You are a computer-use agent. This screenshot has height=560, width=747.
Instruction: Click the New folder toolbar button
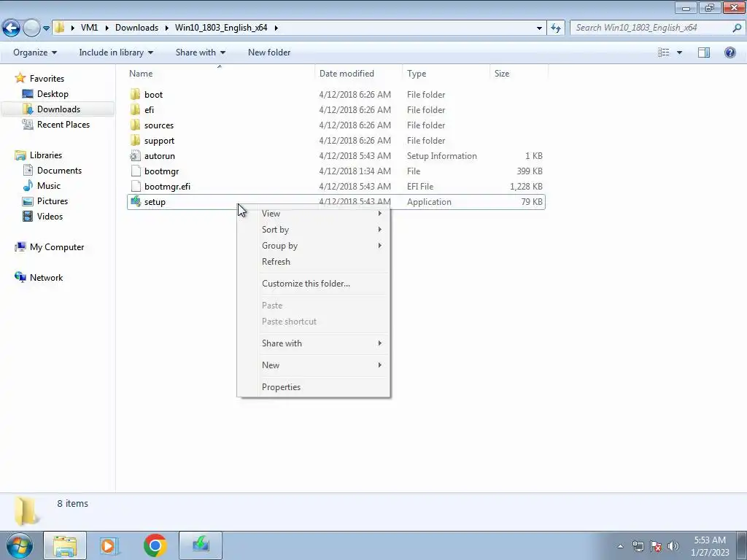[269, 52]
